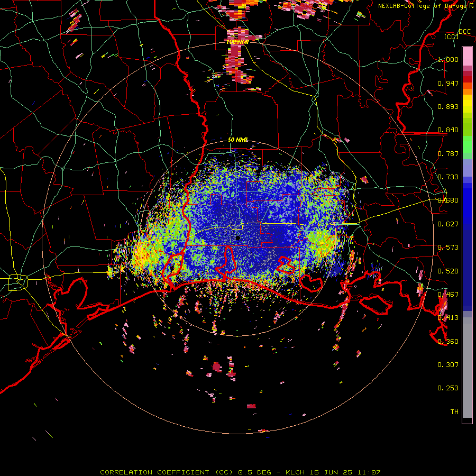Select the 0.360 legend value
The height and width of the screenshot is (476, 476).
[x=448, y=342]
